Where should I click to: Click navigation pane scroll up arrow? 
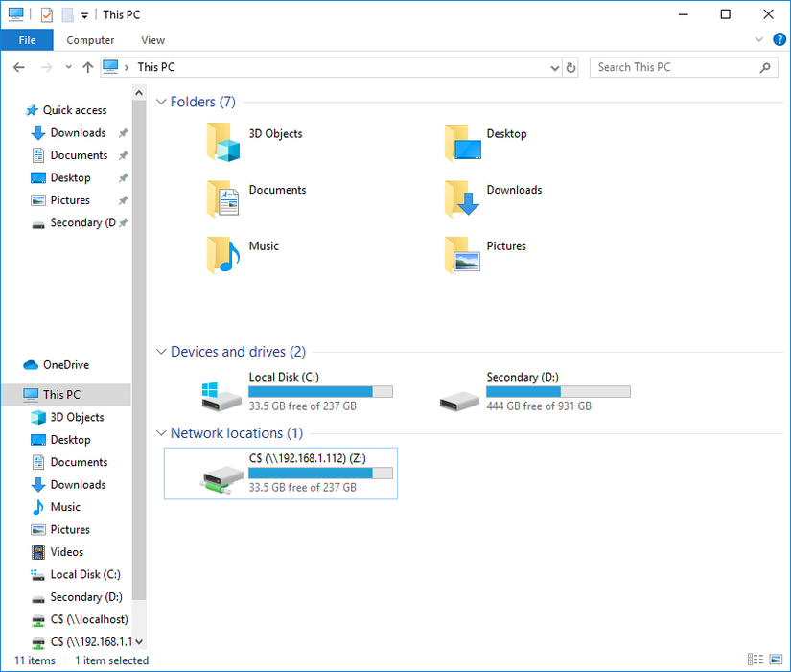pos(139,93)
